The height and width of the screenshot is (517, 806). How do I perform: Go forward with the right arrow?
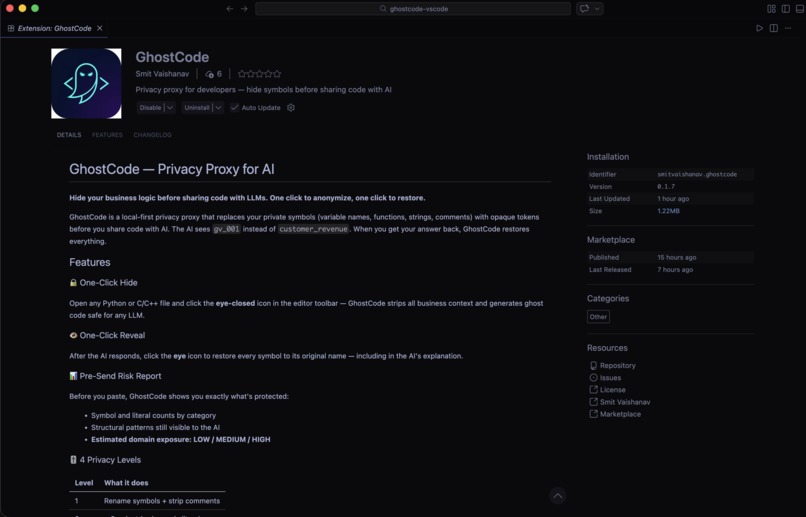tap(244, 9)
